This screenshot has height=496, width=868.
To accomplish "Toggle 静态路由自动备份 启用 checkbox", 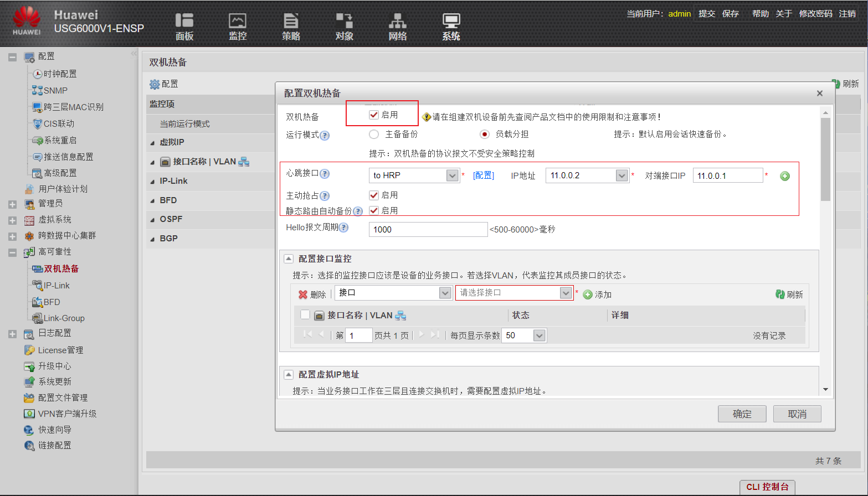I will point(374,210).
